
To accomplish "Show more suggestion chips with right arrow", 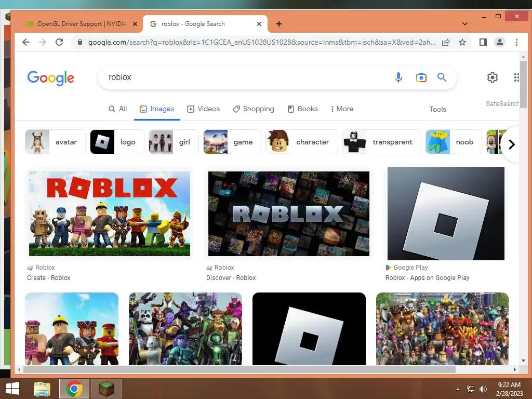I will click(511, 144).
